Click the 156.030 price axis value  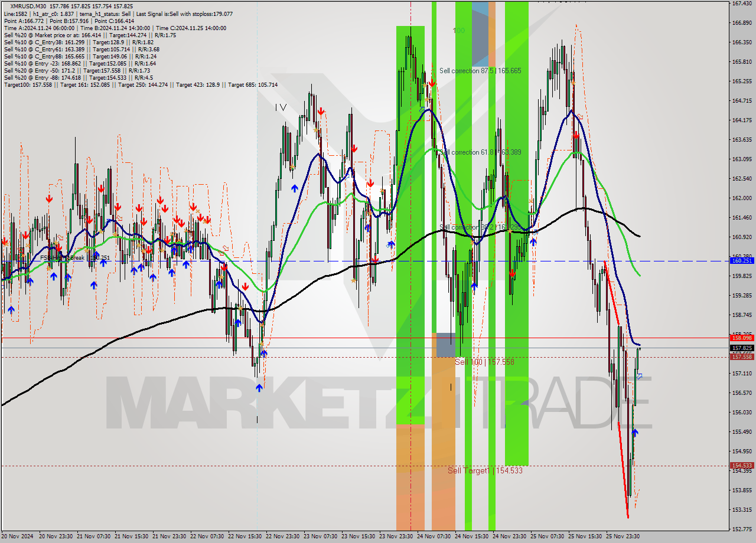742,412
